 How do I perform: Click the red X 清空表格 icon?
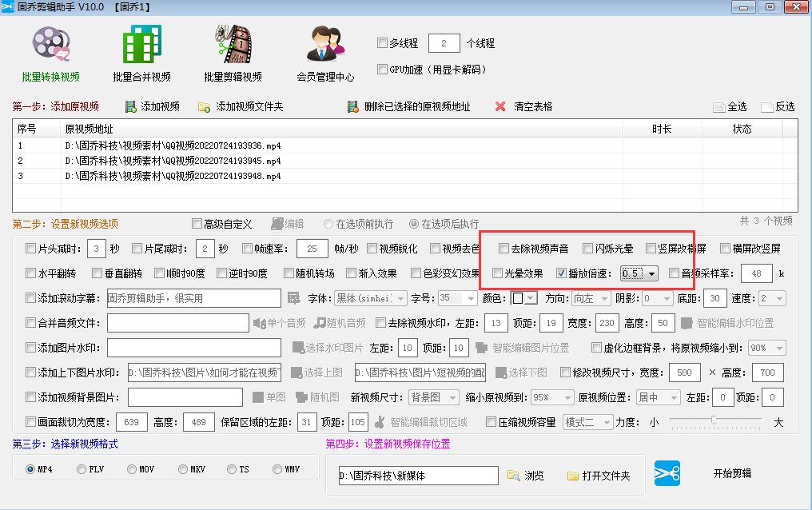(x=500, y=106)
